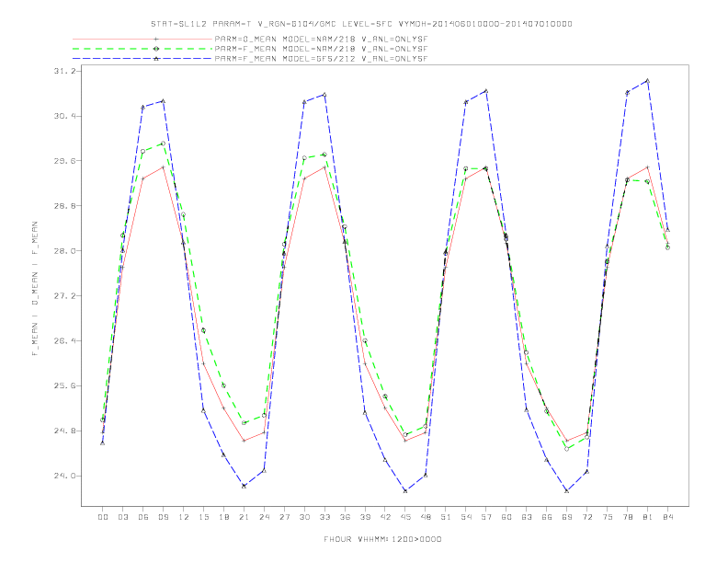Click the x-axis tick label 75
Viewport: 728px width, 563px height.
click(608, 517)
